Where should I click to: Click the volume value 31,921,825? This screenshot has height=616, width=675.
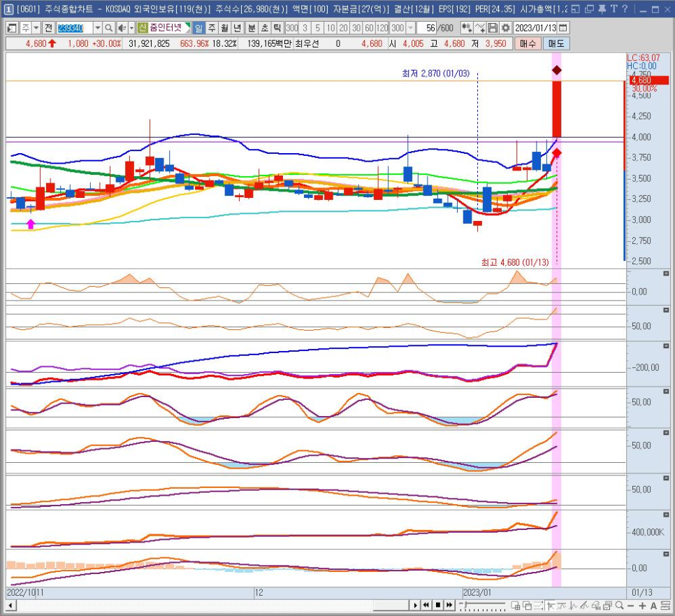point(149,43)
